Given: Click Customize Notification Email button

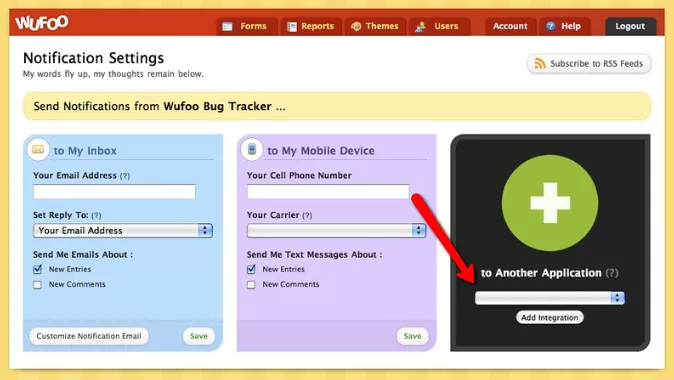Looking at the screenshot, I should pyautogui.click(x=89, y=336).
